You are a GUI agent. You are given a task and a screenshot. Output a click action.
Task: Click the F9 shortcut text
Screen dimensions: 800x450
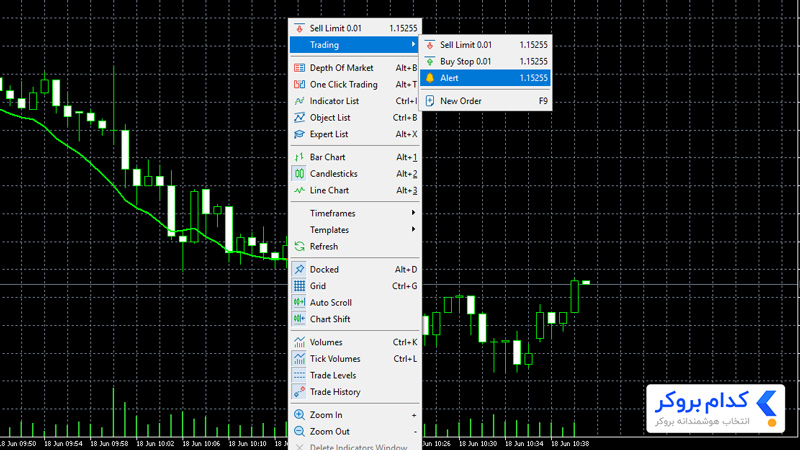tap(543, 101)
